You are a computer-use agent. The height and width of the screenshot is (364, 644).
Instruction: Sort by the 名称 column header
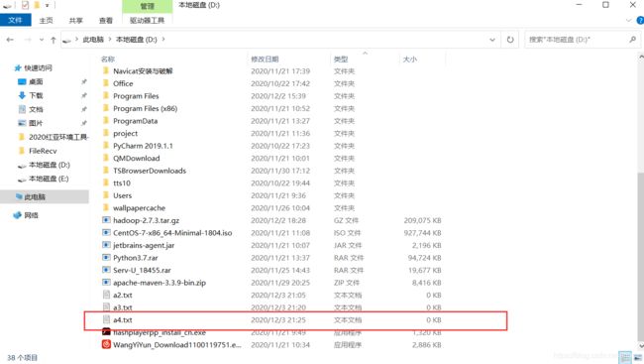[108, 60]
